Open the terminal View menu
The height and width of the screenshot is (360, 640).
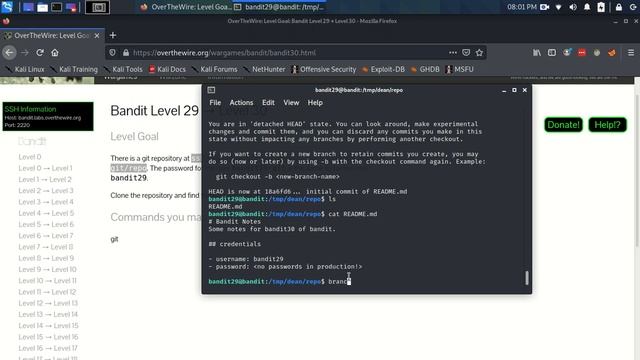[291, 103]
